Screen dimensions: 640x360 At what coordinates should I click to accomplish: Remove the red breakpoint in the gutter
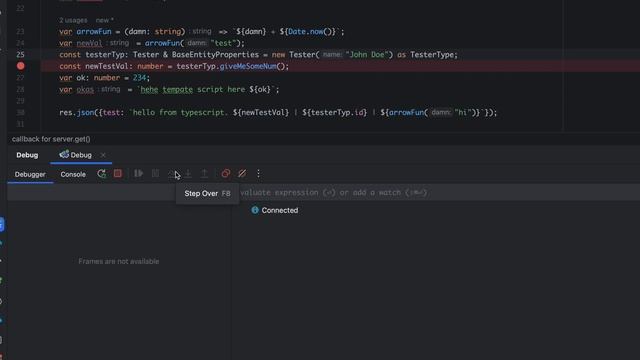point(20,66)
